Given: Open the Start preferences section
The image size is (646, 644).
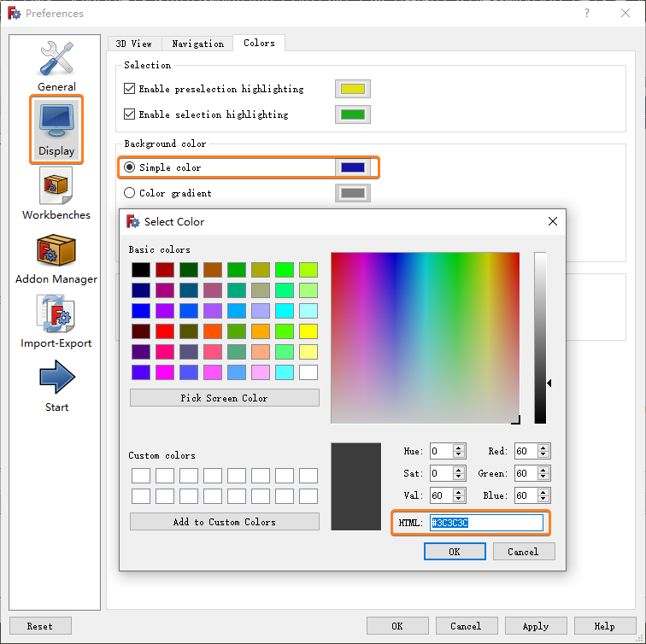Looking at the screenshot, I should 56,386.
